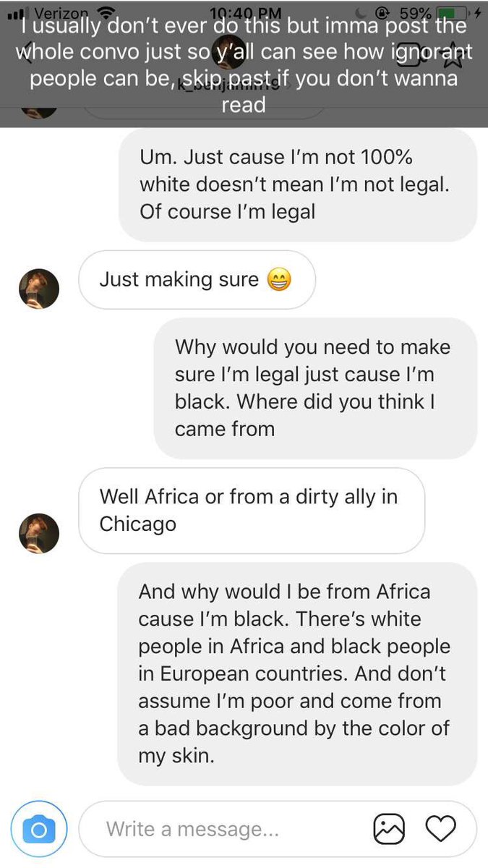Select the 'Well Africa or from a dirty ally' bubble
This screenshot has height=868, width=488.
pyautogui.click(x=251, y=510)
